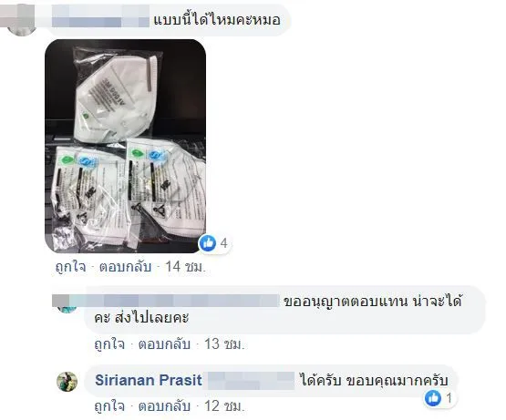
Task: Click the second commenter's small avatar
Action: [67, 308]
